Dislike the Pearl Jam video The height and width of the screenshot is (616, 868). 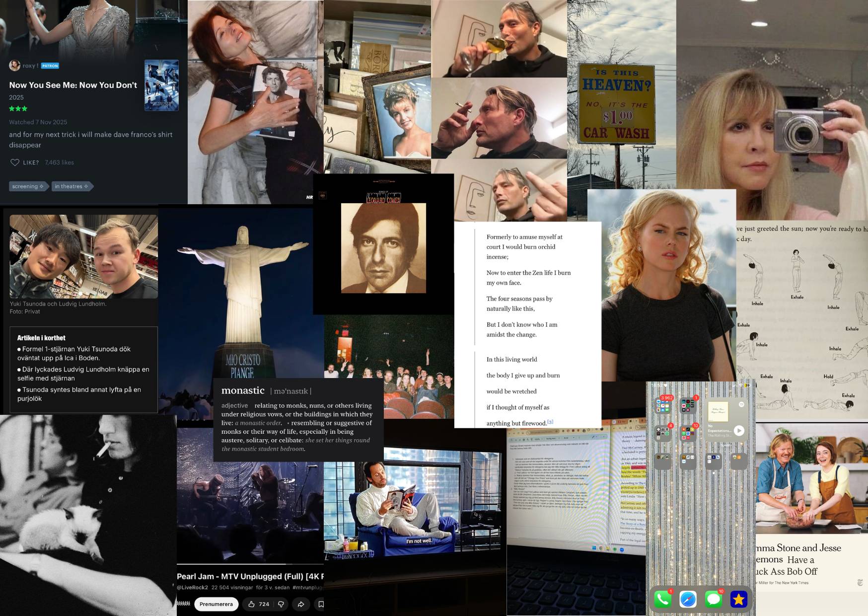[x=281, y=604]
